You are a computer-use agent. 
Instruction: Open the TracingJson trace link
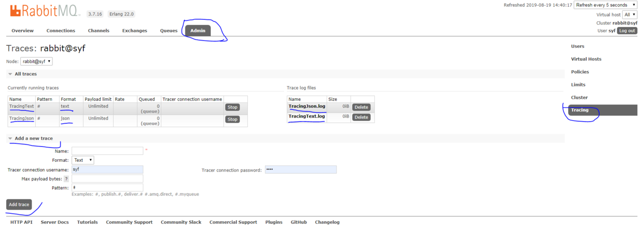pos(21,118)
